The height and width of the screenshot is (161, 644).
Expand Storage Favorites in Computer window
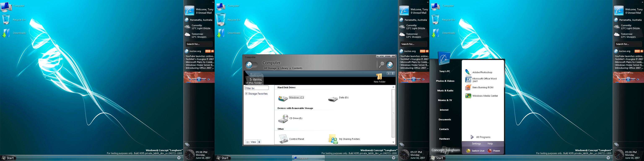(246, 94)
